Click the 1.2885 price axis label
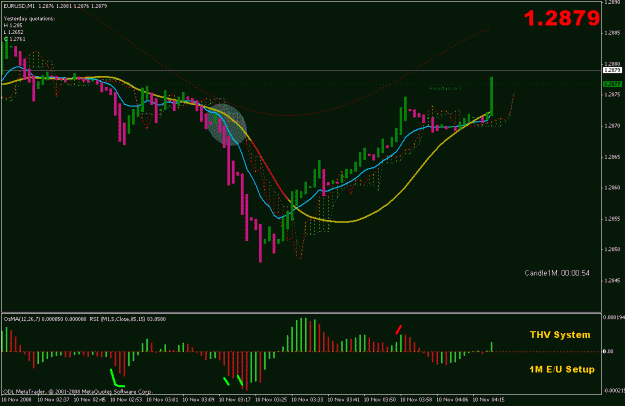 (613, 33)
